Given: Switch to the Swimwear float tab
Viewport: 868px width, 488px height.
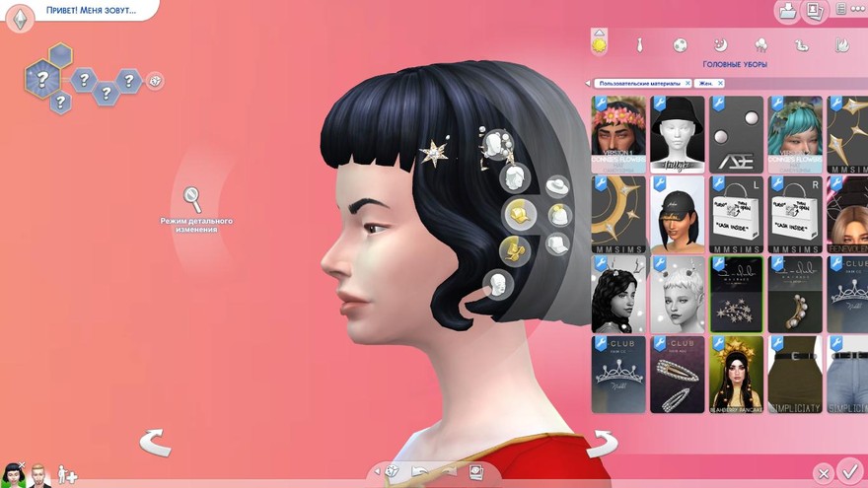Looking at the screenshot, I should tap(802, 45).
